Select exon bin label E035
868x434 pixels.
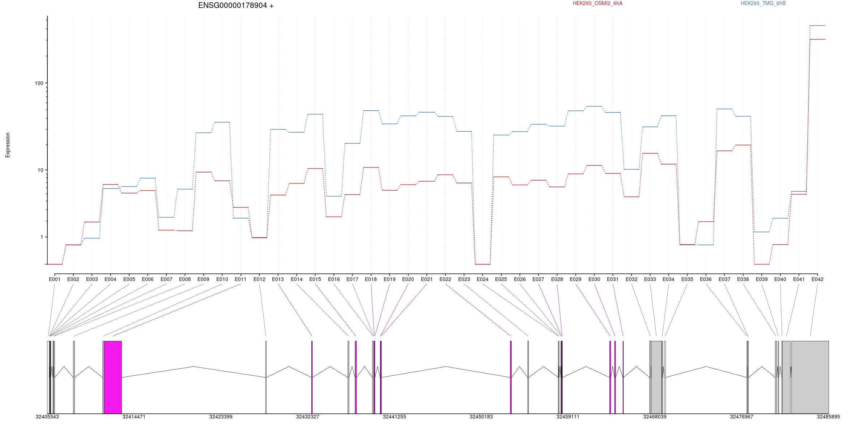click(x=687, y=279)
